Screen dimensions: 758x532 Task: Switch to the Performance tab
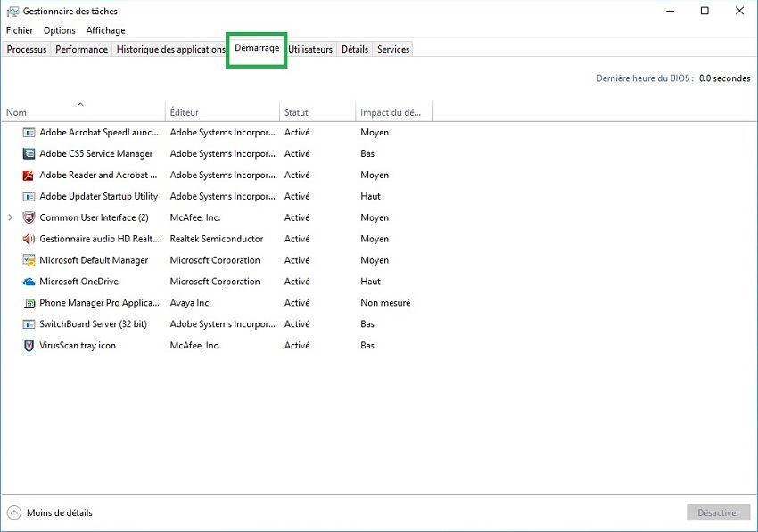[x=81, y=50]
